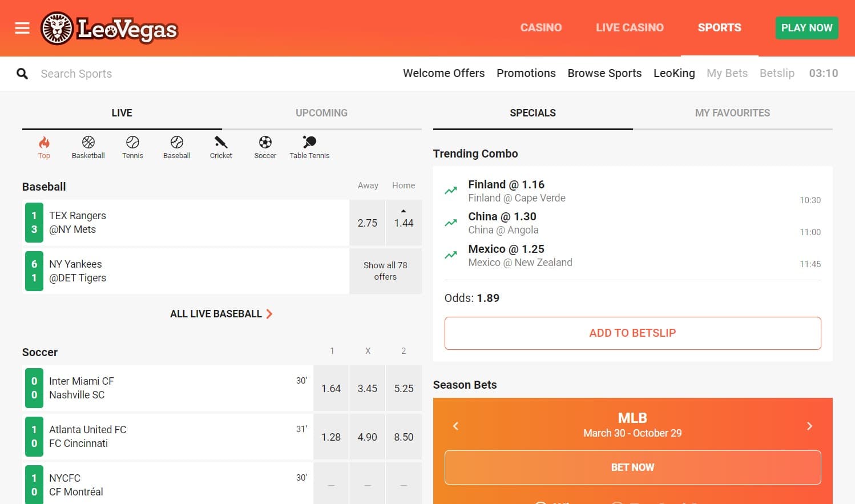Switch to the SPECIALS tab

[533, 113]
